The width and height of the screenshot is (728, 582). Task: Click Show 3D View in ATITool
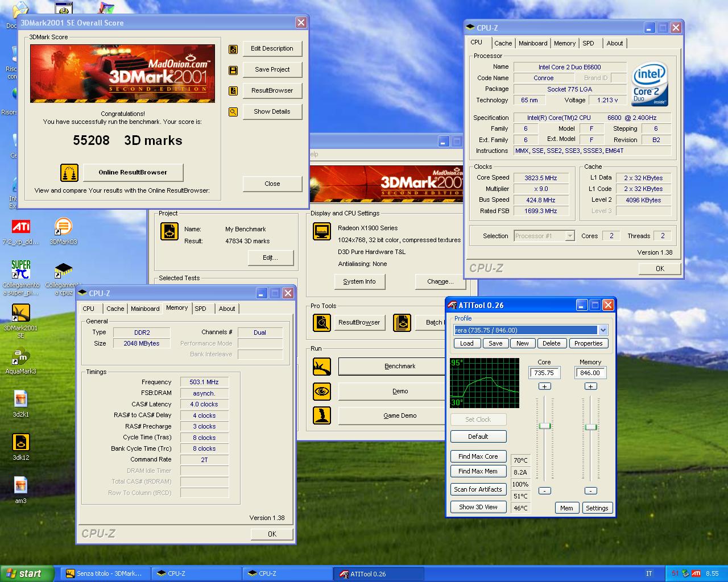tap(478, 507)
